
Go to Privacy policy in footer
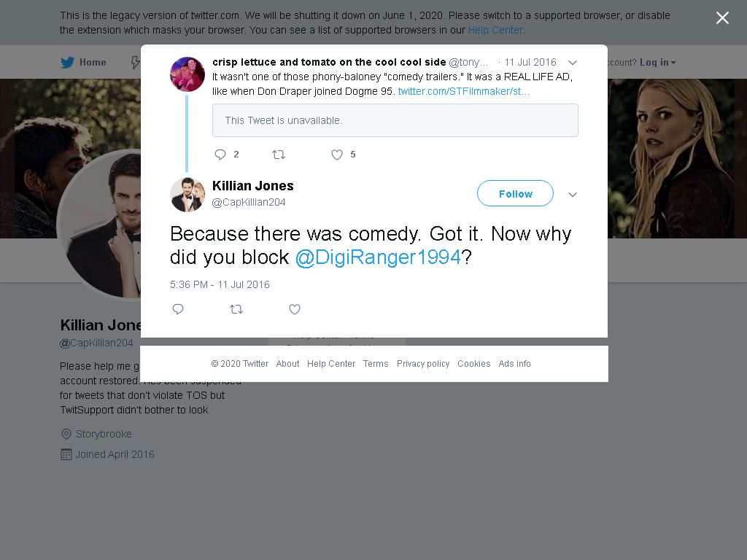click(423, 363)
